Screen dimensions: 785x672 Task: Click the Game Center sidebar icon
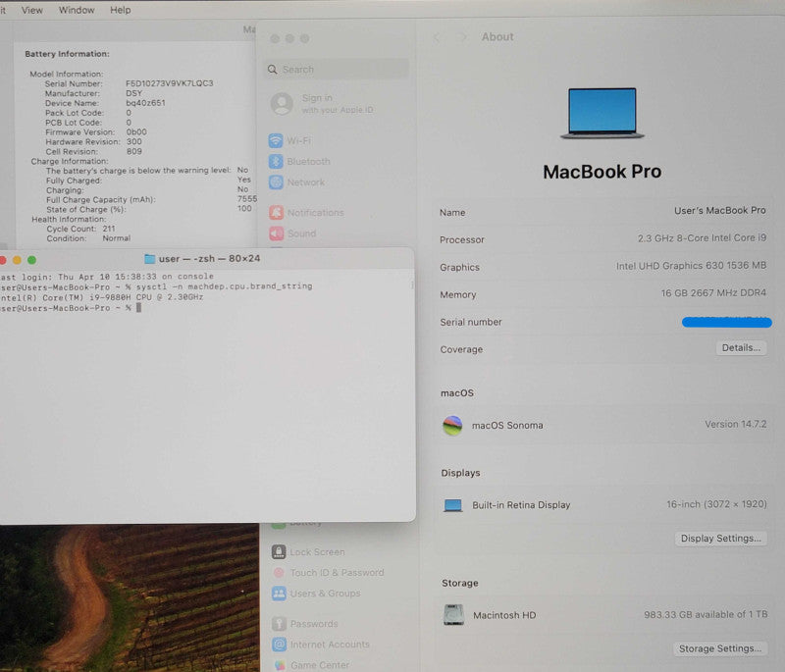(x=280, y=665)
